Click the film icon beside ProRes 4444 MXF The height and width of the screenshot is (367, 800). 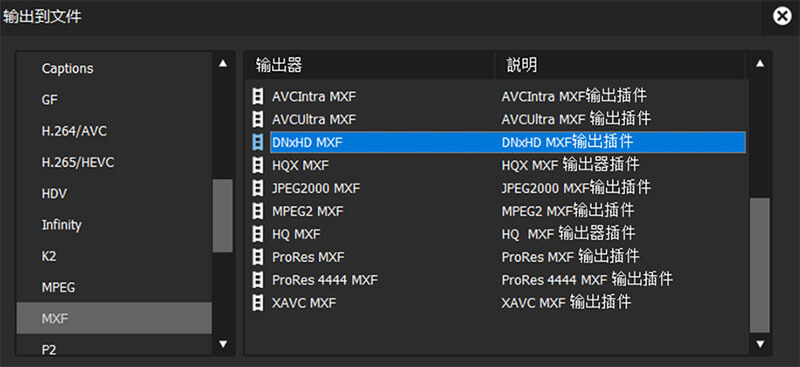click(259, 280)
